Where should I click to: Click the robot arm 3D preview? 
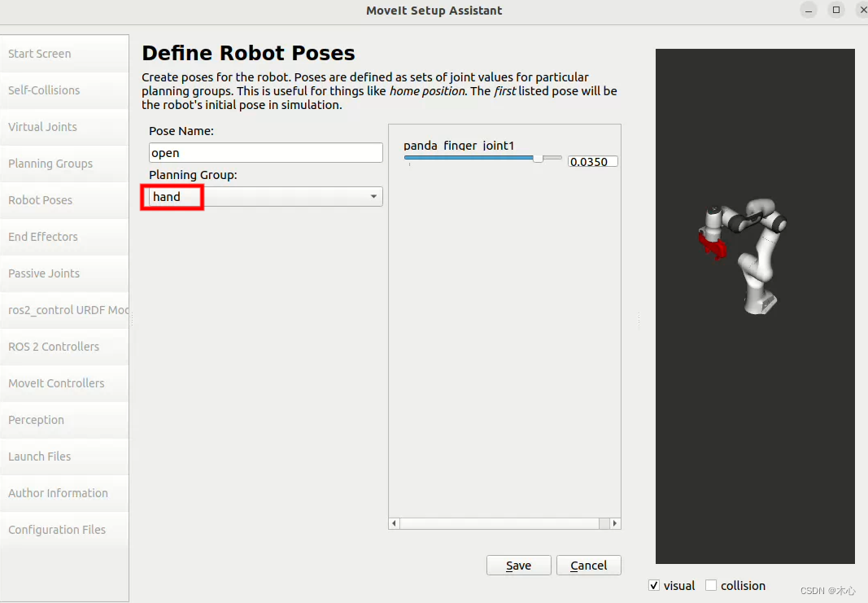(x=755, y=306)
